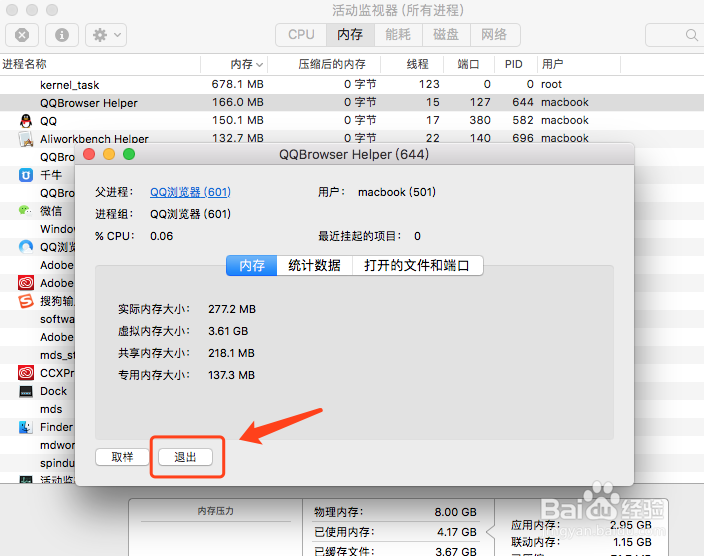Select the spindump process row

(x=38, y=463)
